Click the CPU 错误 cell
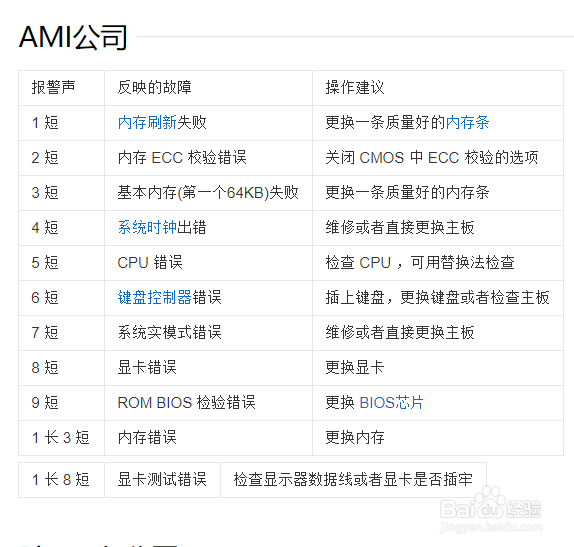Screen dimensions: 574x547 [208, 263]
